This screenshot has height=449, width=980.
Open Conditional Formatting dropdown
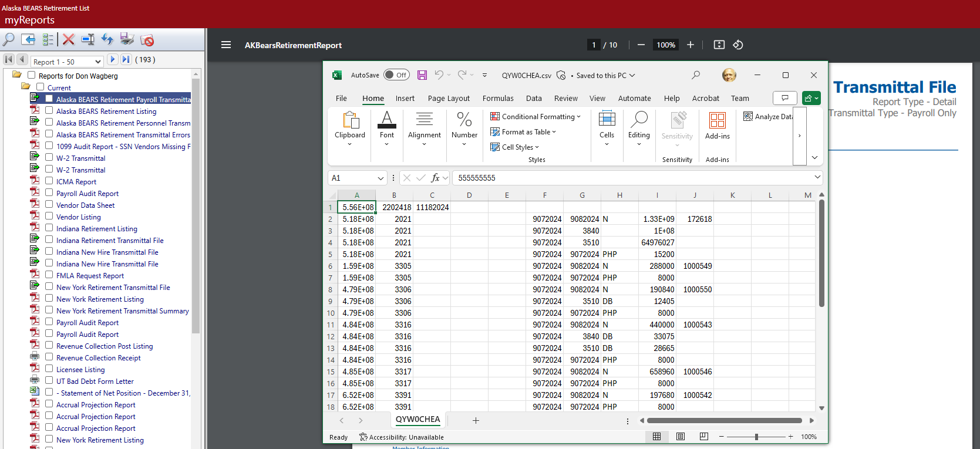click(536, 116)
